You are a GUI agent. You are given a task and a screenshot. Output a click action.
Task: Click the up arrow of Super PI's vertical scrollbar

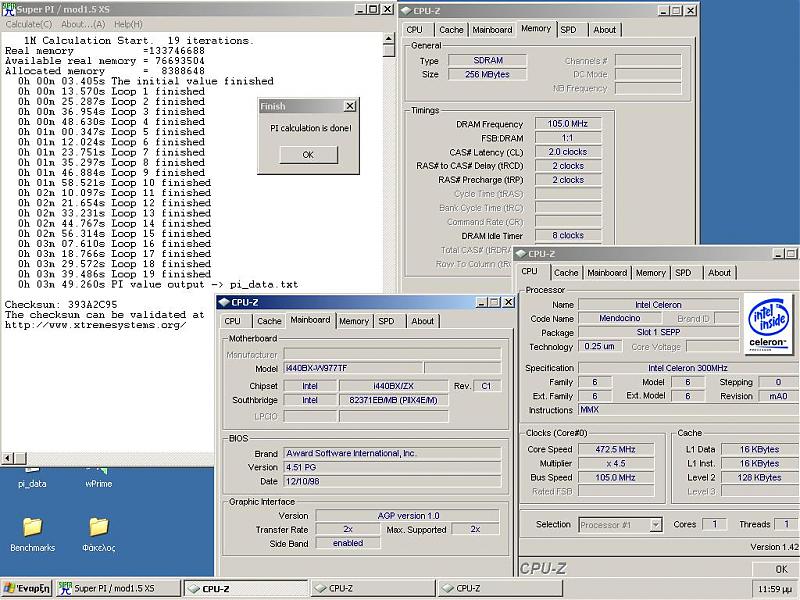coord(389,39)
